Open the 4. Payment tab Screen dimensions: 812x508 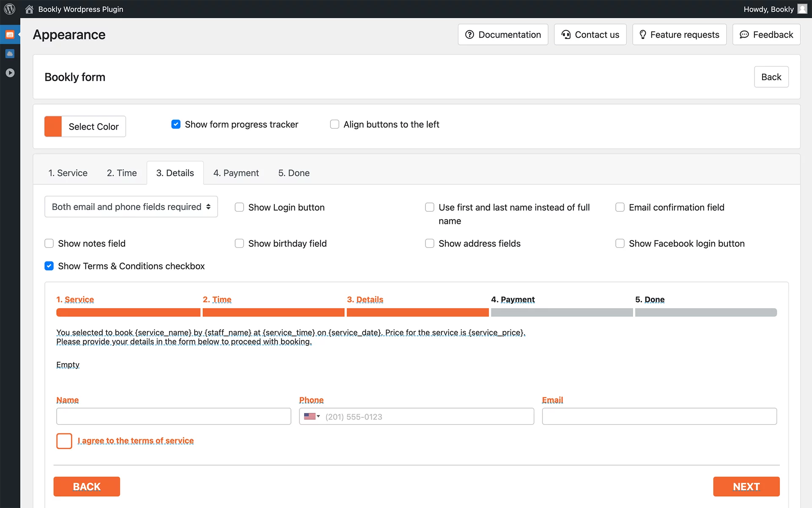[x=236, y=173]
